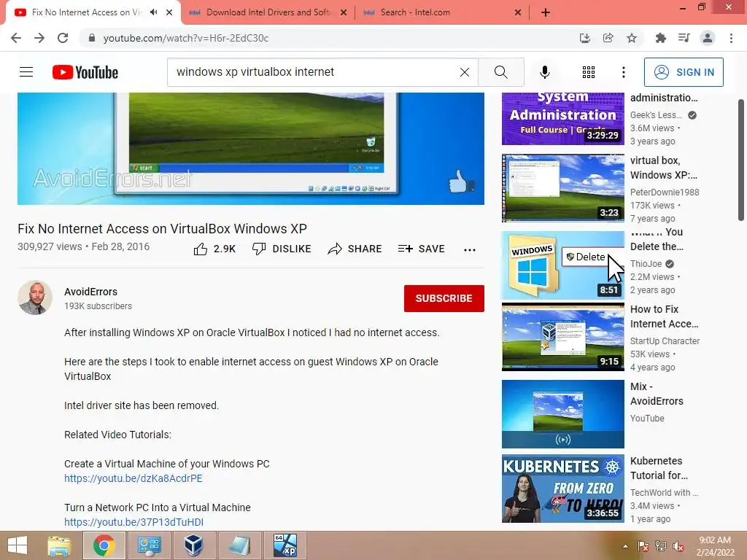Open the StartUp Character channel name

(x=665, y=341)
